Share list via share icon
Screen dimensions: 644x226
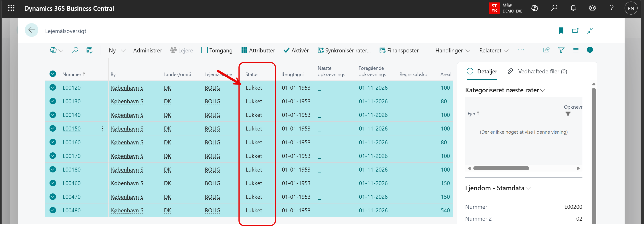pos(546,50)
